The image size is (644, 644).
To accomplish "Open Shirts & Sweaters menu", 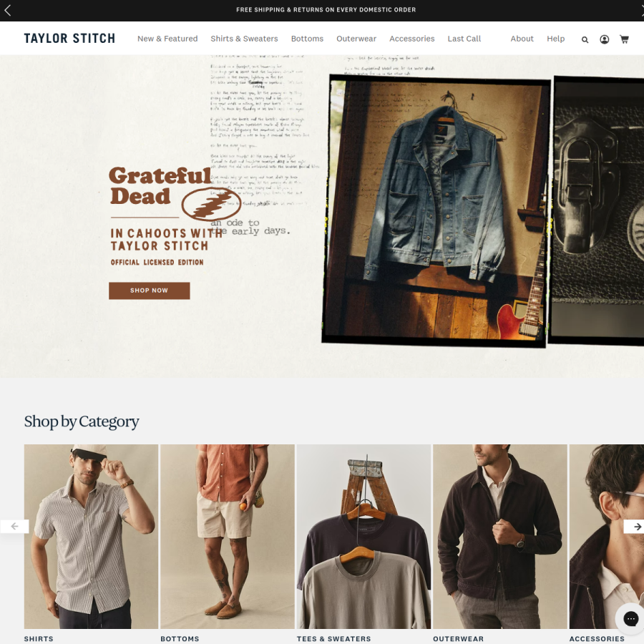I will [x=244, y=39].
